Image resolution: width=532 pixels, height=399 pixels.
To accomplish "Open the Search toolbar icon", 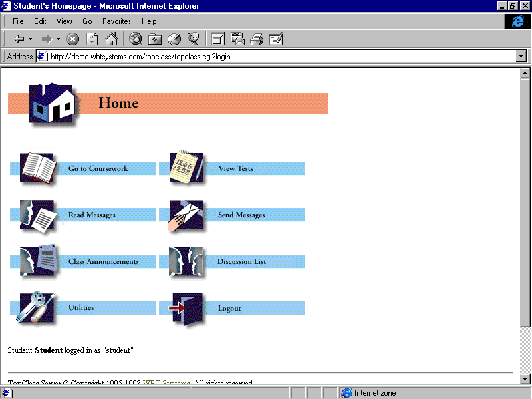I will pyautogui.click(x=136, y=39).
